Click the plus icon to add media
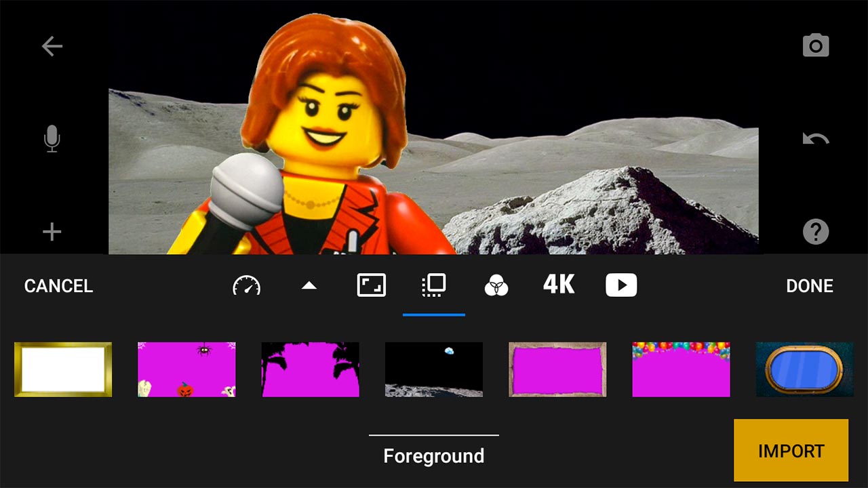 (51, 231)
